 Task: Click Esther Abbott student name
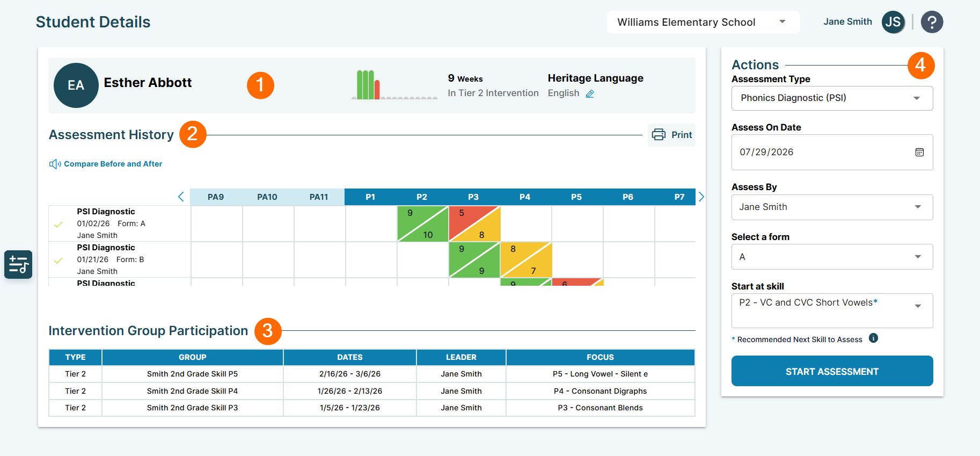coord(148,83)
